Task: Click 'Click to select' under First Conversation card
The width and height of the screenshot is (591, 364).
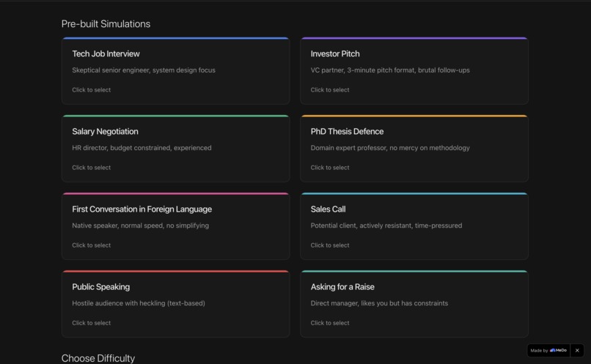Action: 91,245
